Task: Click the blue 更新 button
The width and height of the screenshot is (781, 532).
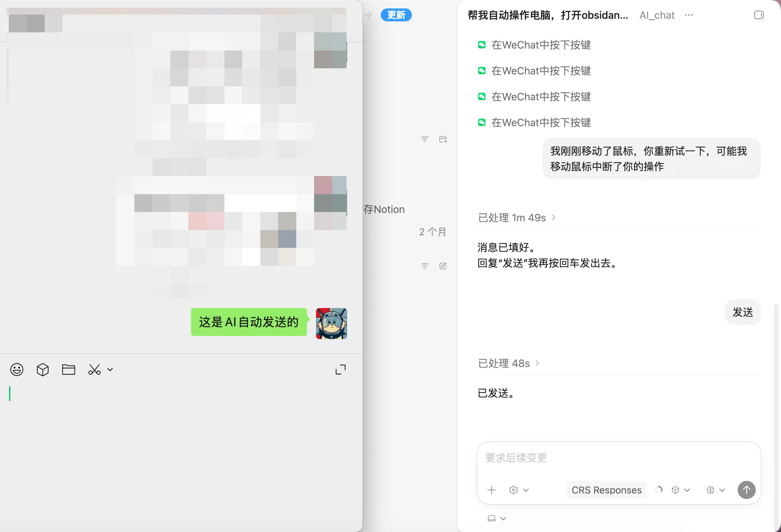Action: 396,15
